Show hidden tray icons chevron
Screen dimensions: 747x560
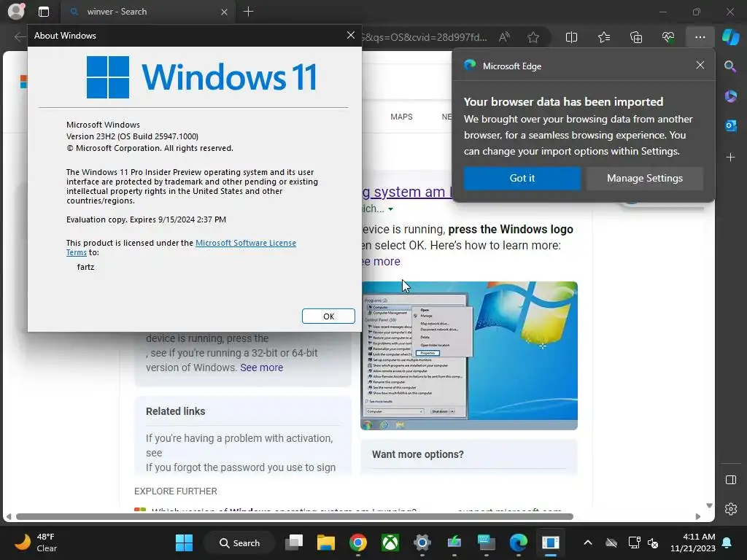588,542
